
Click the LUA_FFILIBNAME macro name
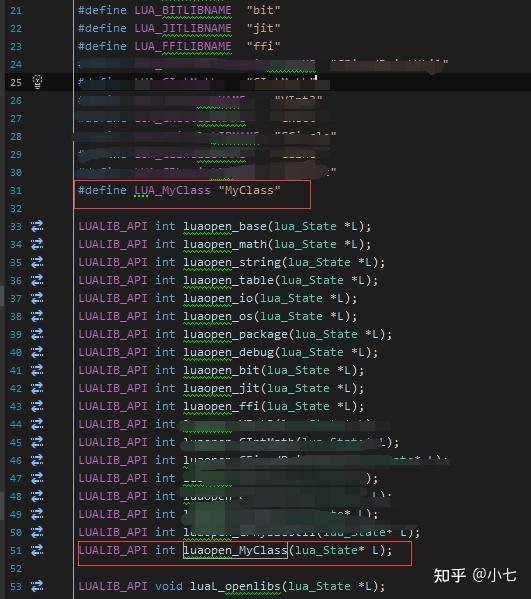coord(183,46)
